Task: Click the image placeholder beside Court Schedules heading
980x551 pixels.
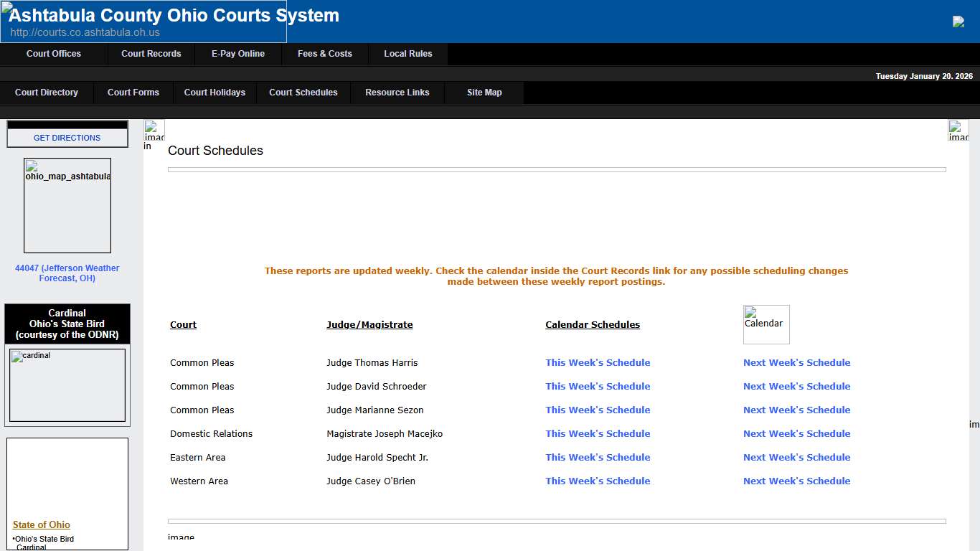Action: [x=154, y=133]
